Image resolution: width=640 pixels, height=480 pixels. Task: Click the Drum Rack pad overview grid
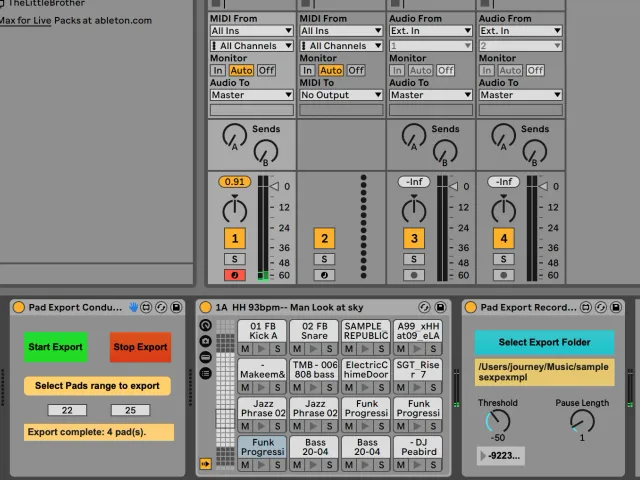[x=225, y=393]
